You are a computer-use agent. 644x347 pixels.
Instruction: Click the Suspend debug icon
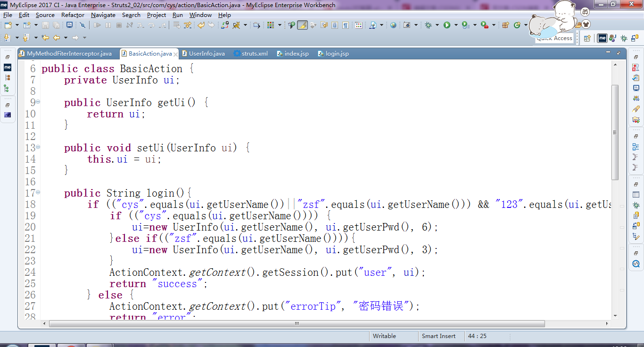tap(108, 25)
